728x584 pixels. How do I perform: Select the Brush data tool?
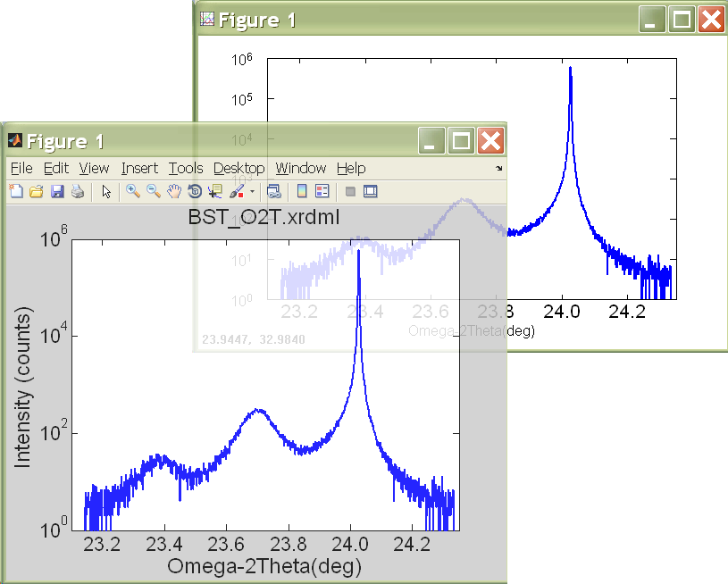[x=237, y=191]
